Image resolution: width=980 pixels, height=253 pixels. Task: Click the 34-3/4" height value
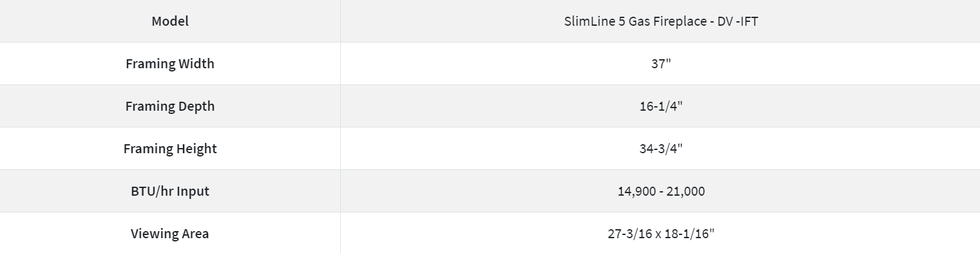[660, 149]
